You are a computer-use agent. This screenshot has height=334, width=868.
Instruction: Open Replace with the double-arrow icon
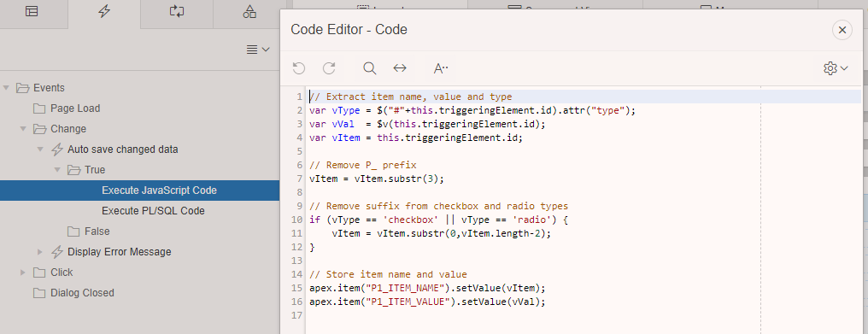point(400,68)
